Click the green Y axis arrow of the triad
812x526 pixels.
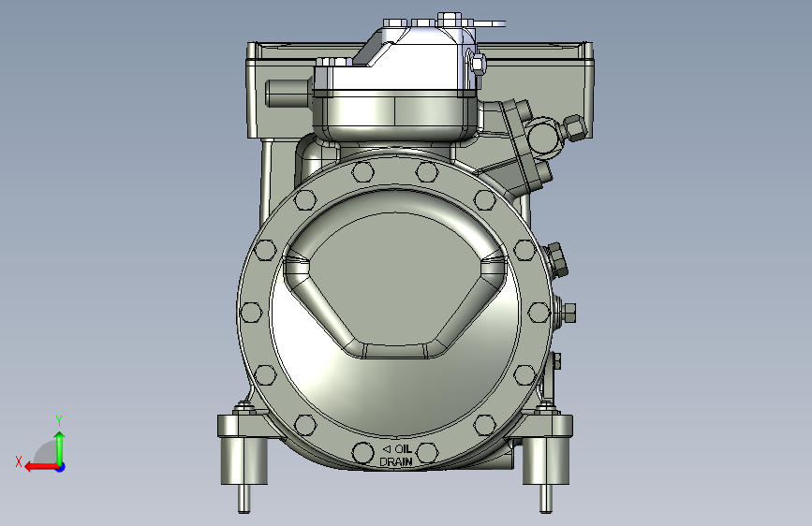click(x=60, y=447)
